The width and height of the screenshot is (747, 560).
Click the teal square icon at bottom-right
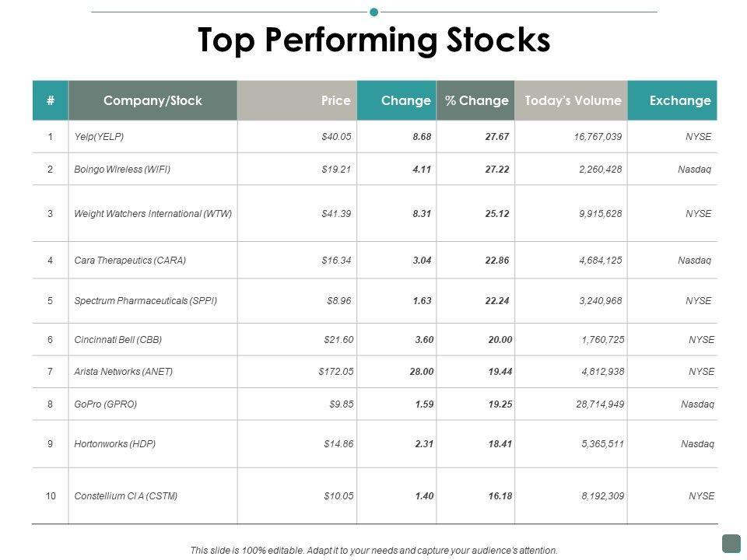pyautogui.click(x=731, y=542)
